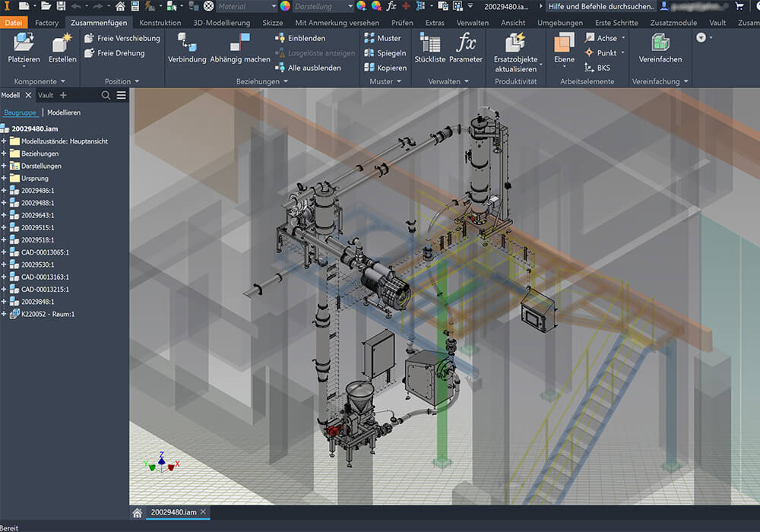Click the Spiegeln mirror tool
This screenshot has width=760, height=532.
tap(385, 53)
